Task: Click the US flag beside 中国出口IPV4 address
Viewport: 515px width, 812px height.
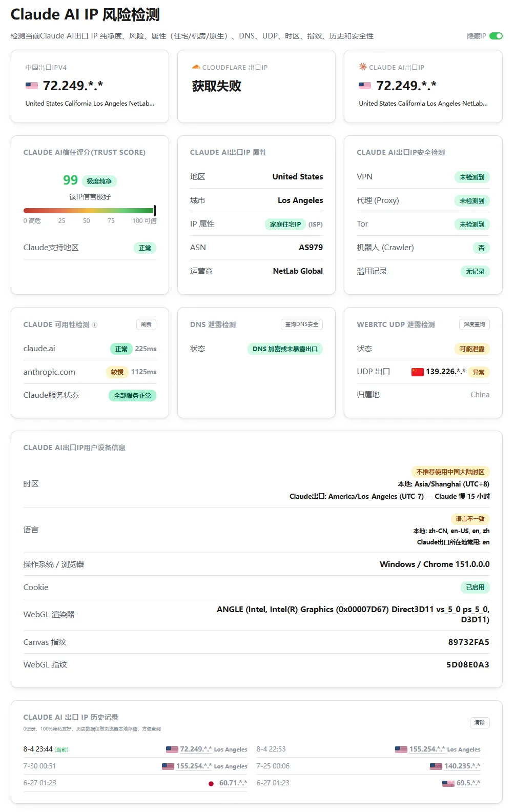Action: tap(32, 86)
